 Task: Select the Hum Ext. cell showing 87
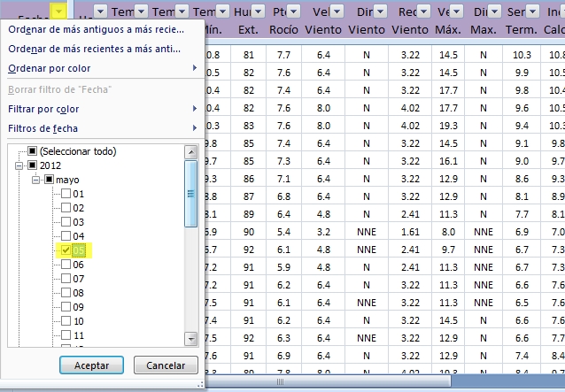pyautogui.click(x=249, y=196)
